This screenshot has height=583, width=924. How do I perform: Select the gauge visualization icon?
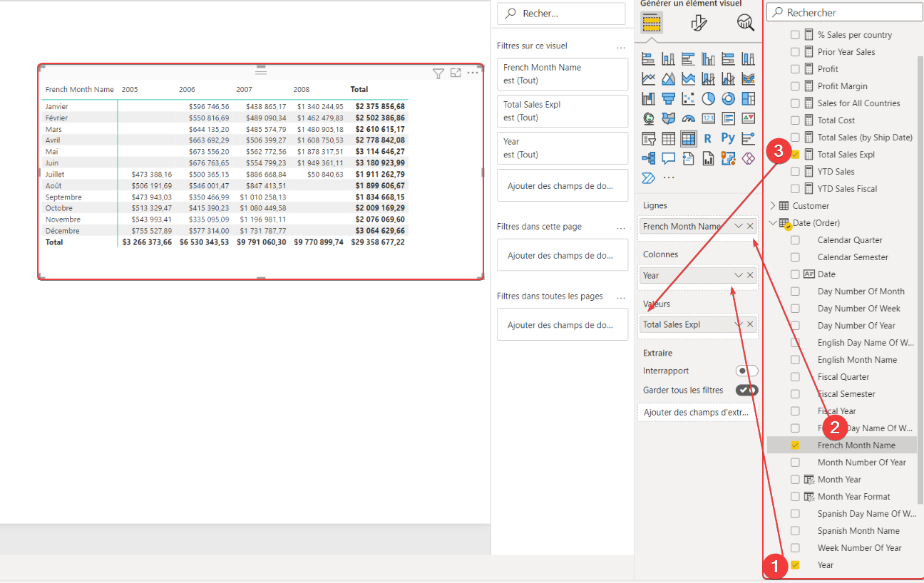pos(689,118)
